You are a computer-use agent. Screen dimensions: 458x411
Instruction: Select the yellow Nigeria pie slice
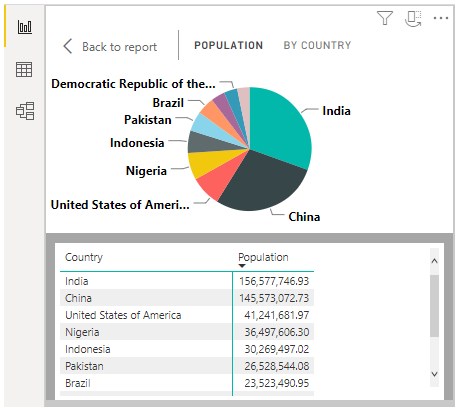pyautogui.click(x=208, y=162)
